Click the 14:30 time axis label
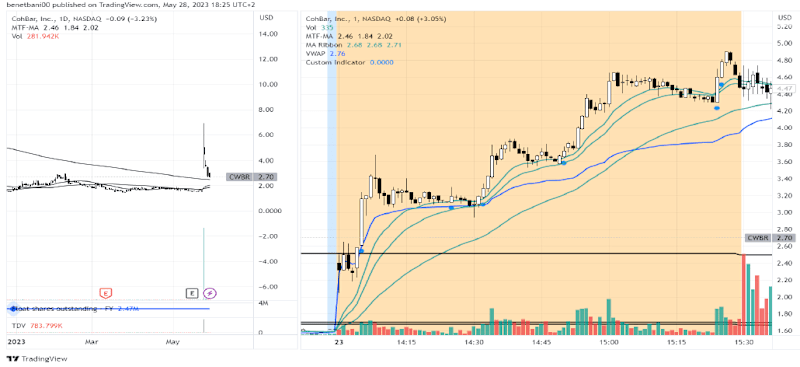 pos(474,341)
